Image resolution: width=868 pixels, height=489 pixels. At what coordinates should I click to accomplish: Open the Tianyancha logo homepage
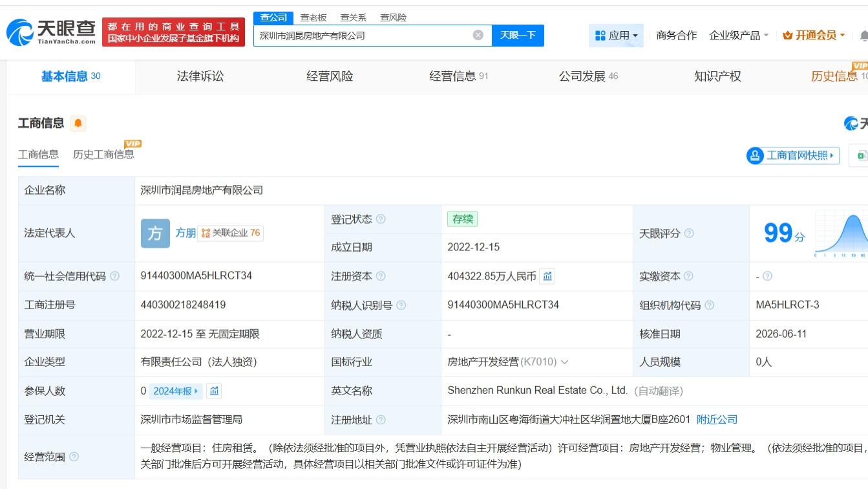coord(52,32)
